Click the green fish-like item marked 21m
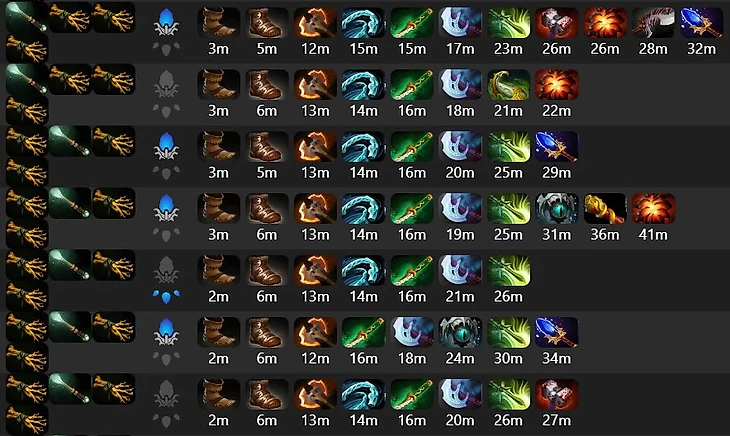This screenshot has width=730, height=436. 508,84
